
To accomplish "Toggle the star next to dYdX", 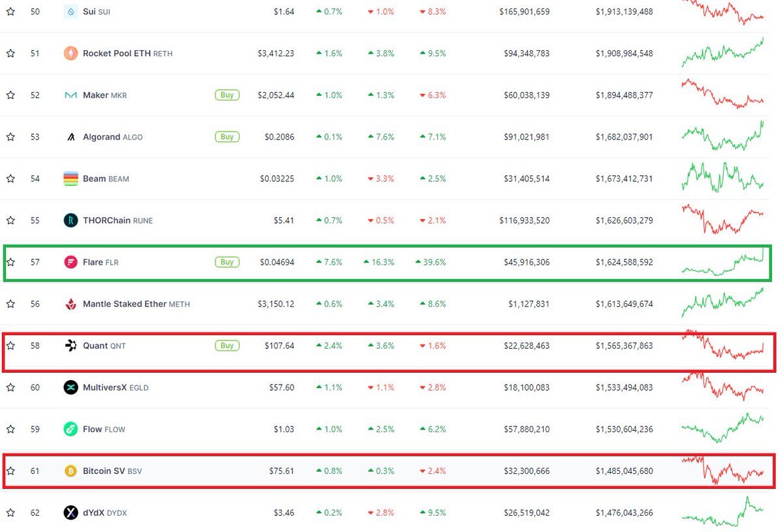I will click(10, 512).
